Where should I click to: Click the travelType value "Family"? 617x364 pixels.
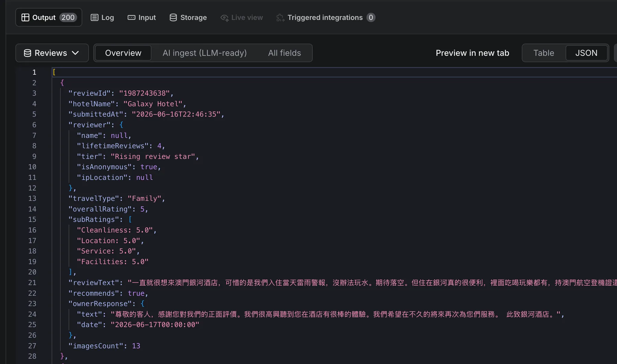pyautogui.click(x=144, y=199)
